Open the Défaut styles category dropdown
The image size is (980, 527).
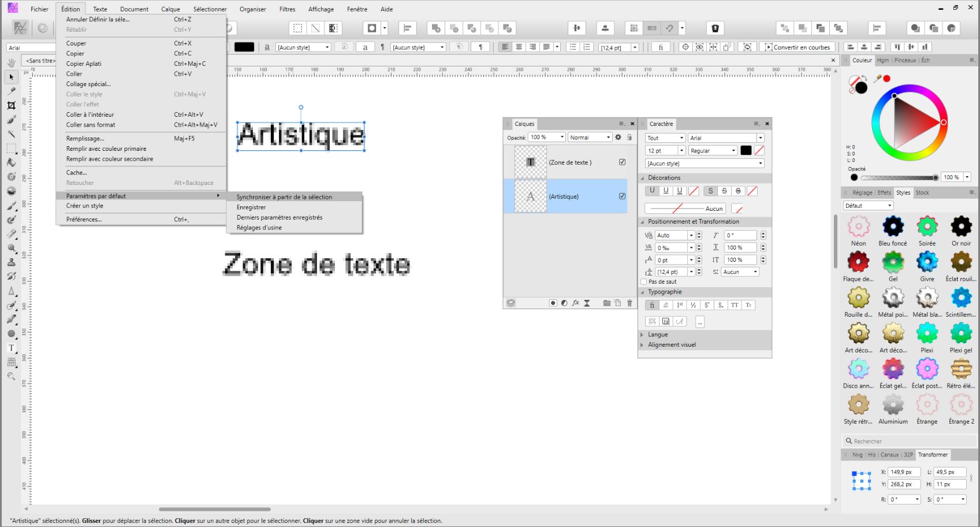868,205
